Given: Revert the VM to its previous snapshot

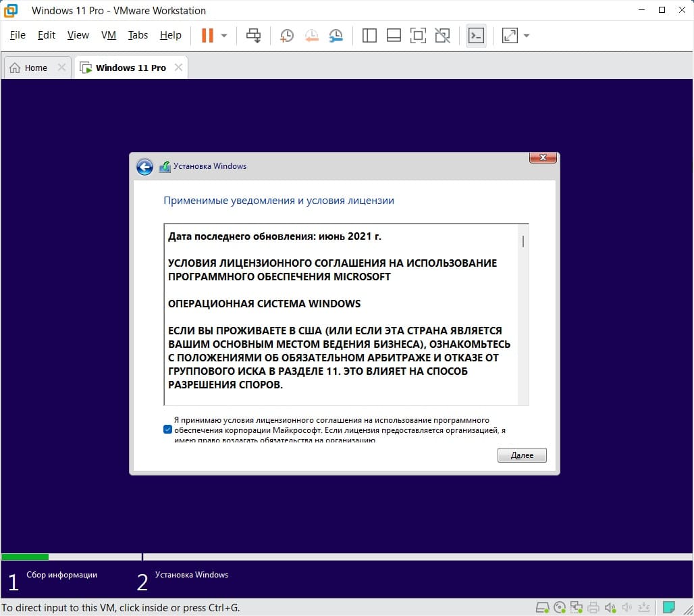Looking at the screenshot, I should click(312, 35).
